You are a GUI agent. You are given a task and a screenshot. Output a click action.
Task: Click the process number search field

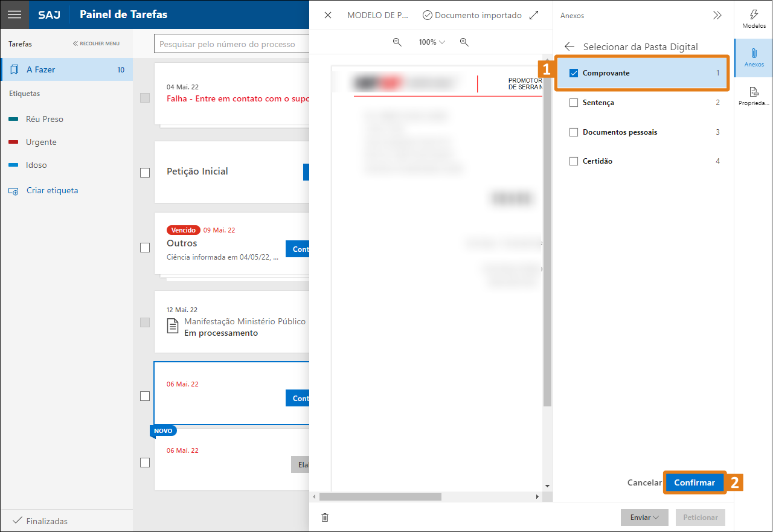click(233, 44)
